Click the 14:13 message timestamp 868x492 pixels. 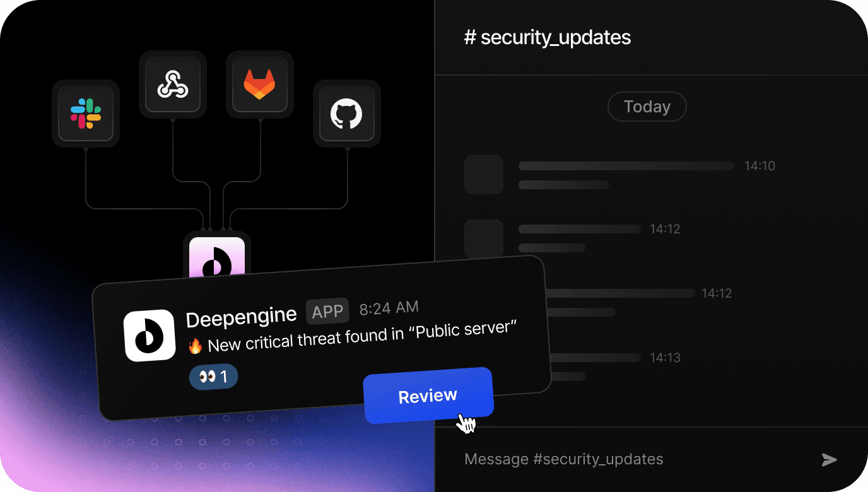[x=665, y=358]
